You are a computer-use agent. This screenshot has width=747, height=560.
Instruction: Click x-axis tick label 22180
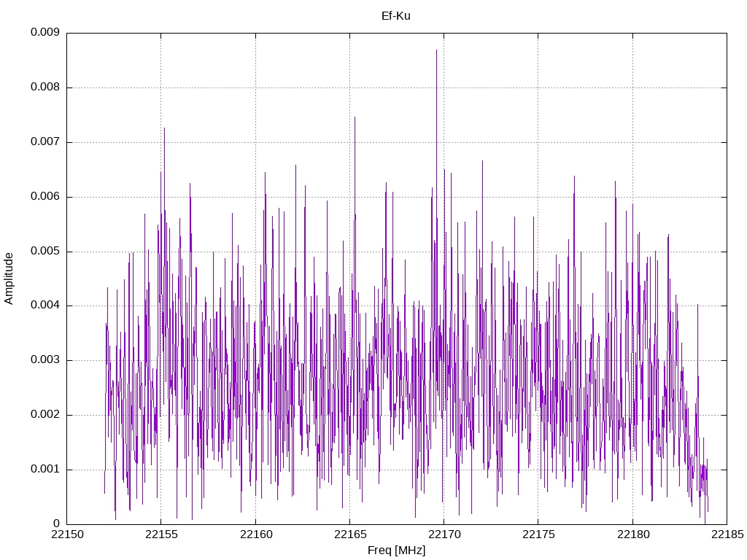633,534
